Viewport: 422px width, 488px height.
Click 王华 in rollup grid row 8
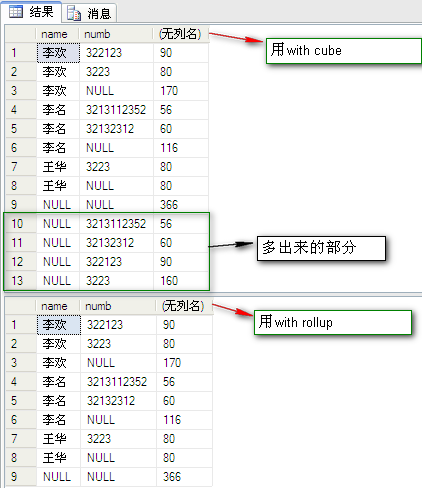tap(59, 458)
